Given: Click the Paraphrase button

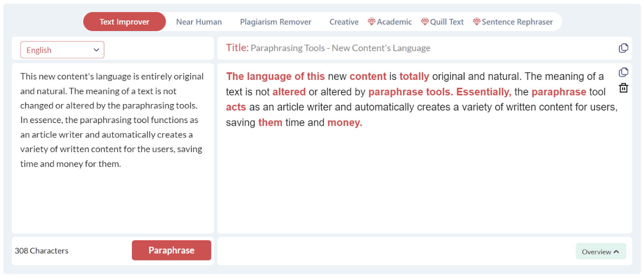Looking at the screenshot, I should 171,250.
